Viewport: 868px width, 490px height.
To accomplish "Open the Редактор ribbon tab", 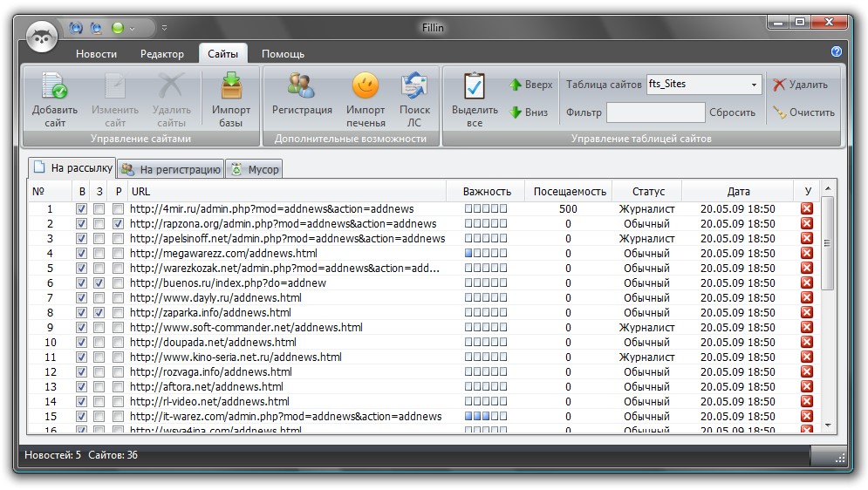I will point(161,54).
